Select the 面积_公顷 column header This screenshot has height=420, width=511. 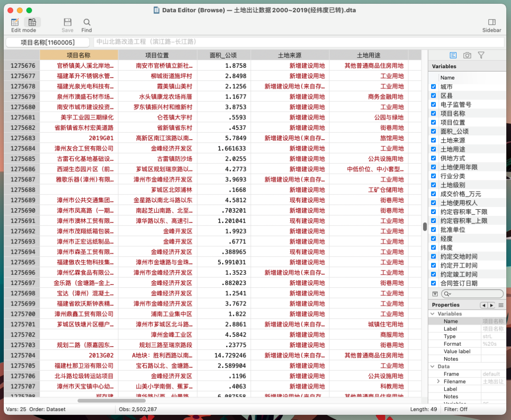pyautogui.click(x=223, y=55)
